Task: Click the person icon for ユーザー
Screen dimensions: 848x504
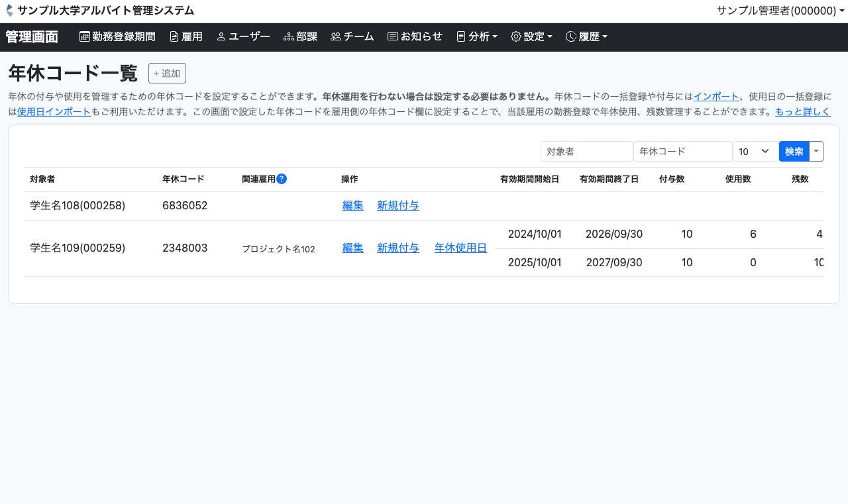Action: click(221, 37)
